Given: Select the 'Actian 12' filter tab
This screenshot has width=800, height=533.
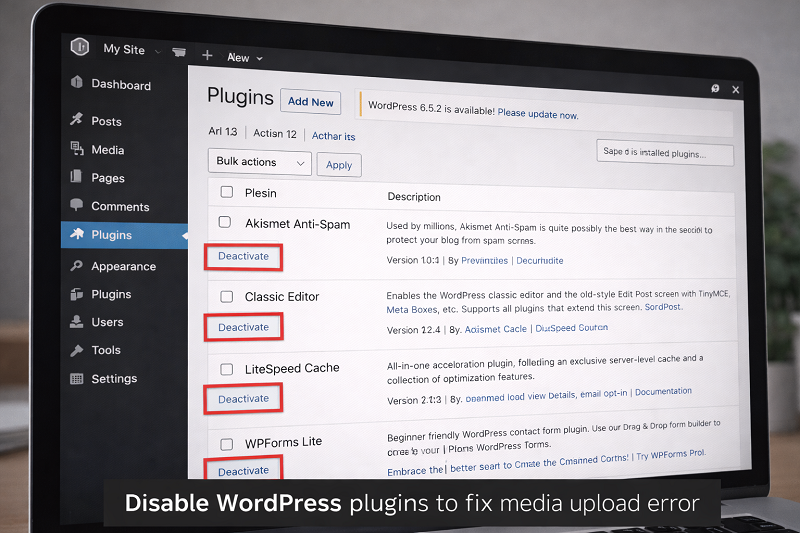Looking at the screenshot, I should pos(274,134).
